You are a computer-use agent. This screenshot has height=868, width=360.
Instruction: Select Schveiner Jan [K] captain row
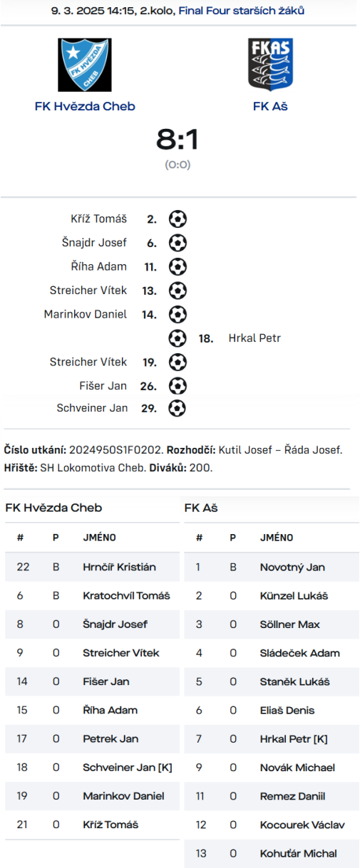tap(92, 768)
